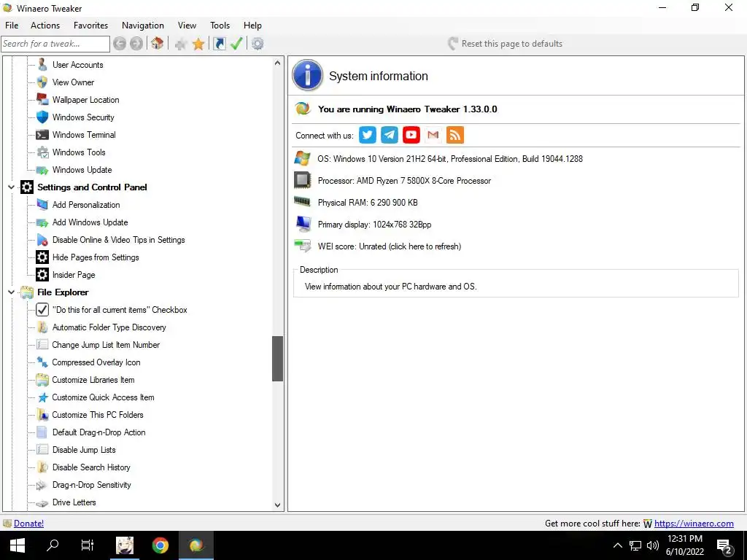Click the star icon beside Customize Quick Access Item

tap(42, 397)
